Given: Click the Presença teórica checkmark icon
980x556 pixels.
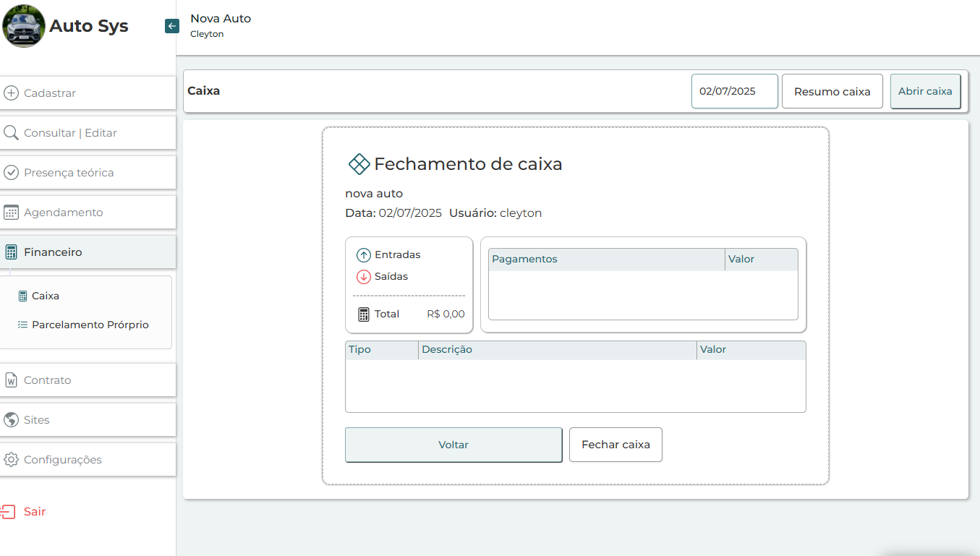Looking at the screenshot, I should (x=11, y=173).
